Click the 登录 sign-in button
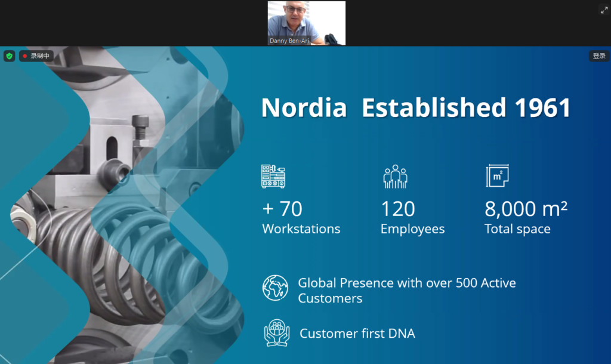The height and width of the screenshot is (364, 611). [599, 56]
